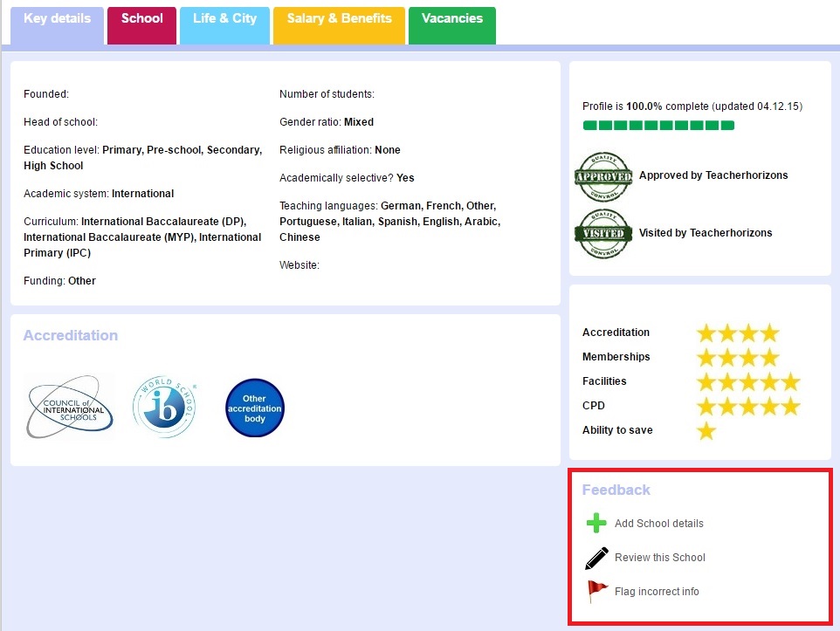Click the Council of International Schools logo

69,407
